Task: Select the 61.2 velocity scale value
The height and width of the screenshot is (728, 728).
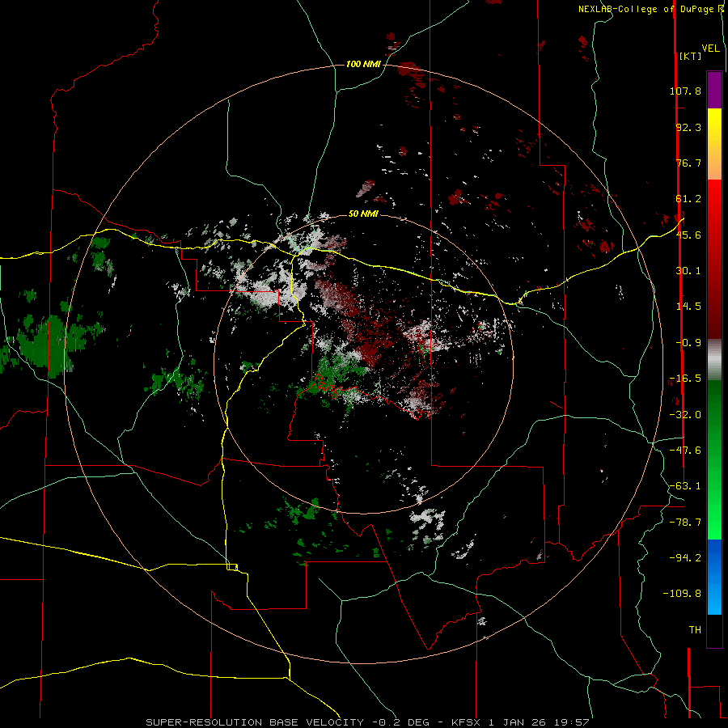Action: tap(688, 199)
